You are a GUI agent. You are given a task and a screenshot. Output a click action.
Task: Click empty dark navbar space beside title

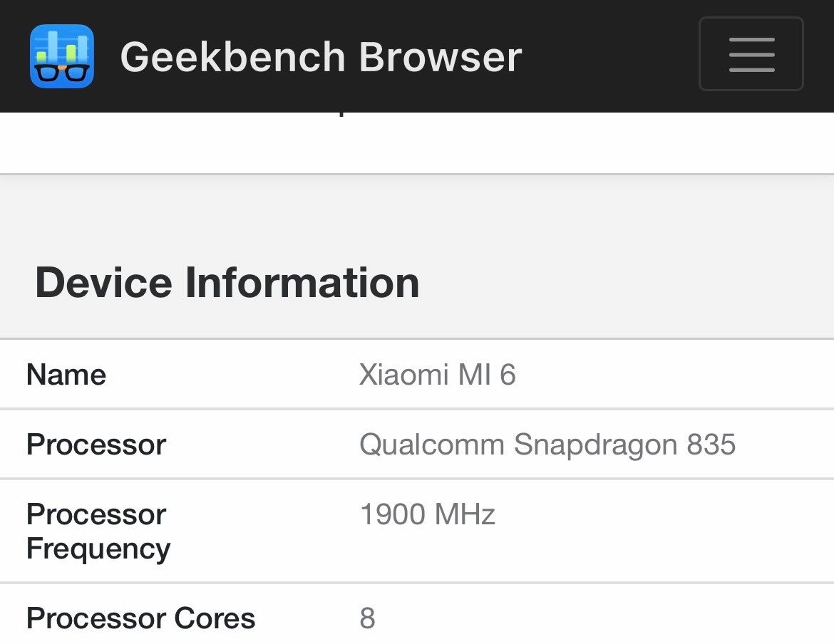pyautogui.click(x=606, y=56)
